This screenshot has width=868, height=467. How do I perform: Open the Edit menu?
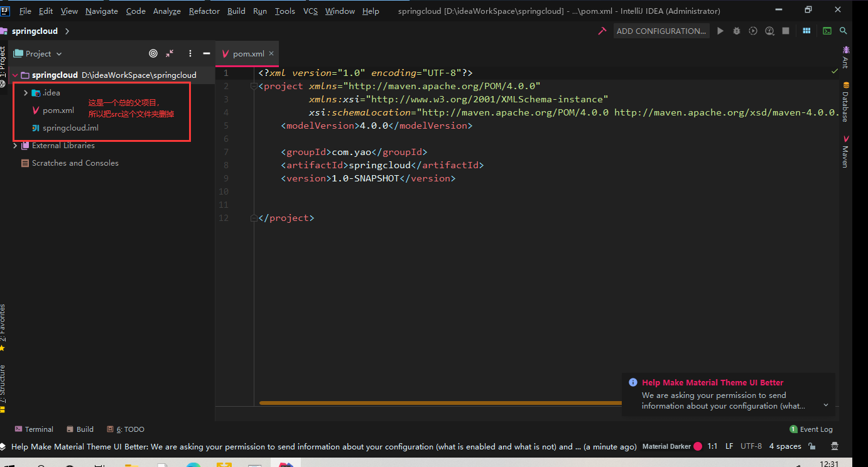(46, 11)
